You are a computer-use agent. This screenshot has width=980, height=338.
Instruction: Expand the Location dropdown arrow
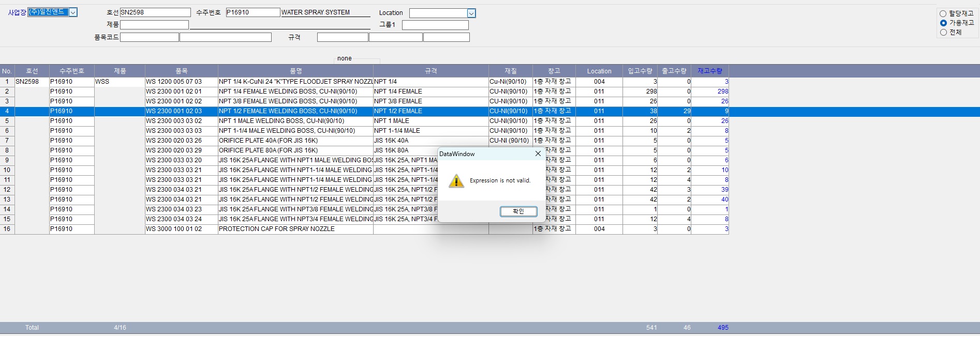tap(471, 13)
